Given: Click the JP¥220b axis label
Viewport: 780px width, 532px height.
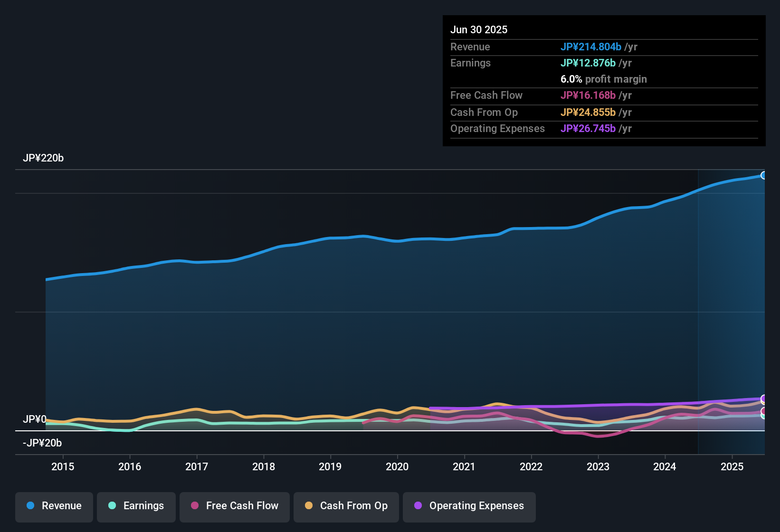Looking at the screenshot, I should (44, 158).
